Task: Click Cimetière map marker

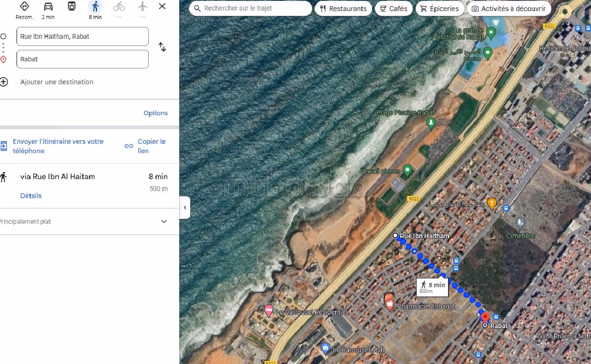Action: click(x=520, y=222)
